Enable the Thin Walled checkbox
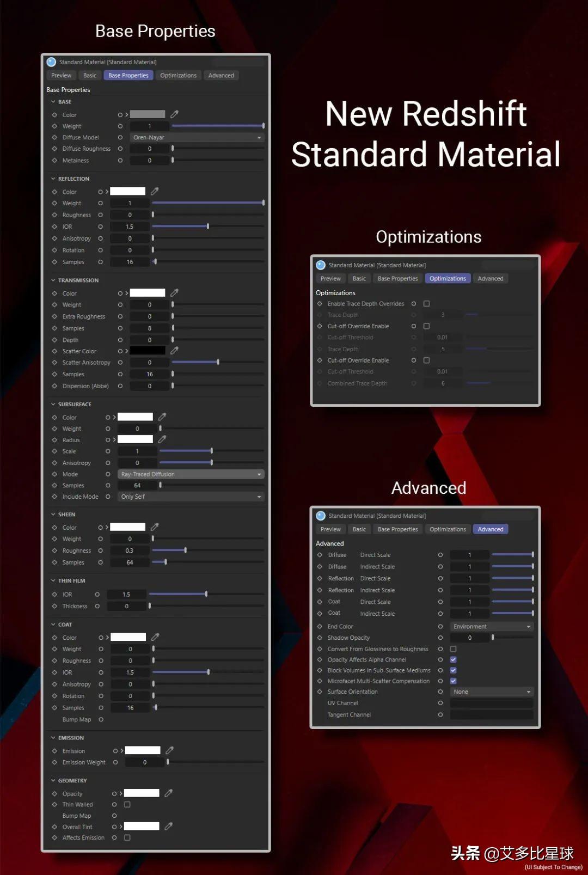Viewport: 588px width, 875px height. 127,804
